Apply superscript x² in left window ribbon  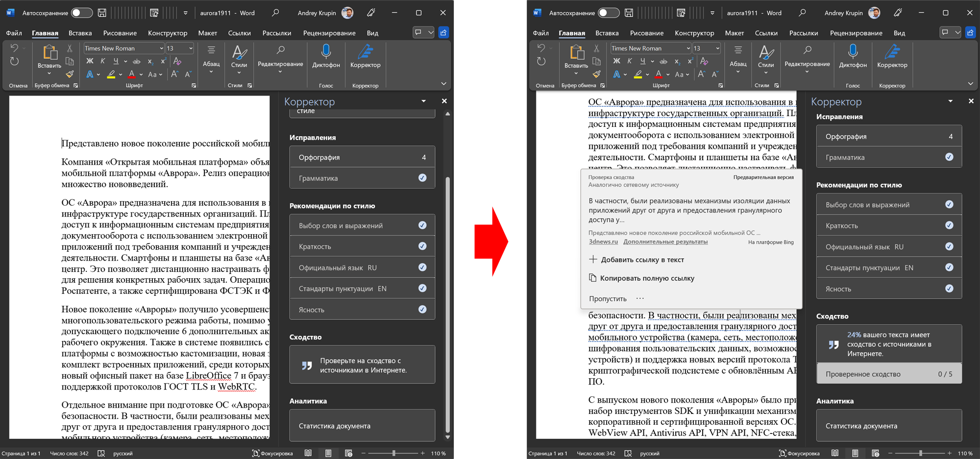coord(163,61)
